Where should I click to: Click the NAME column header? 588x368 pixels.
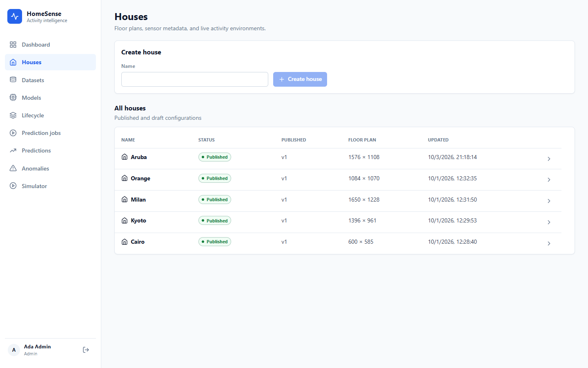[128, 140]
